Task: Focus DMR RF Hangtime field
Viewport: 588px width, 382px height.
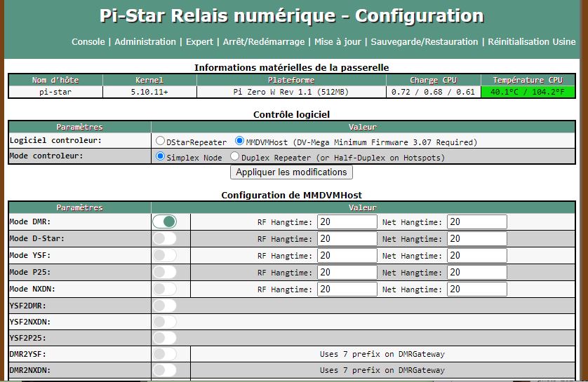Action: click(x=347, y=221)
